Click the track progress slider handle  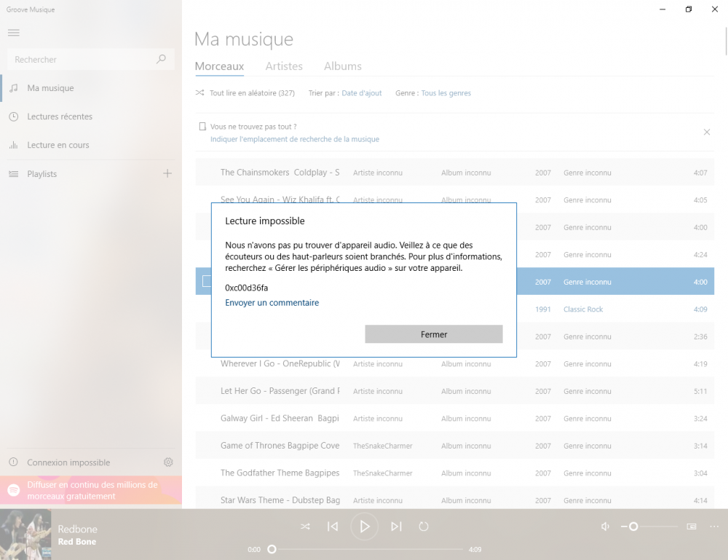click(x=272, y=549)
